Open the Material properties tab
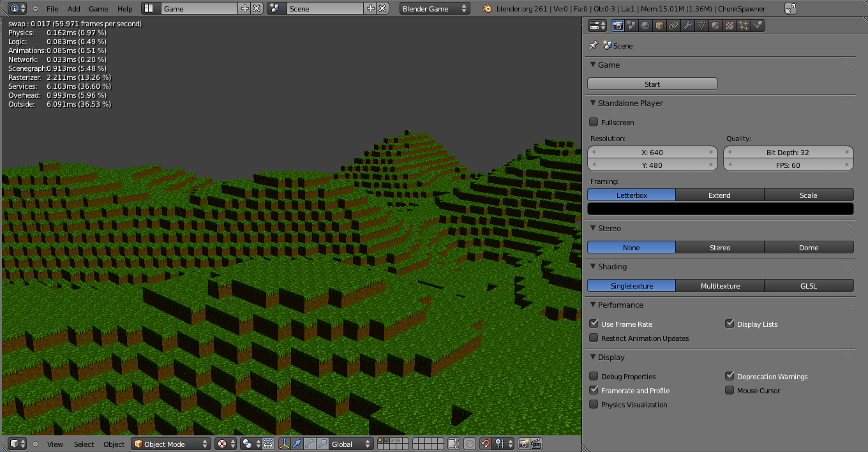 [x=714, y=25]
